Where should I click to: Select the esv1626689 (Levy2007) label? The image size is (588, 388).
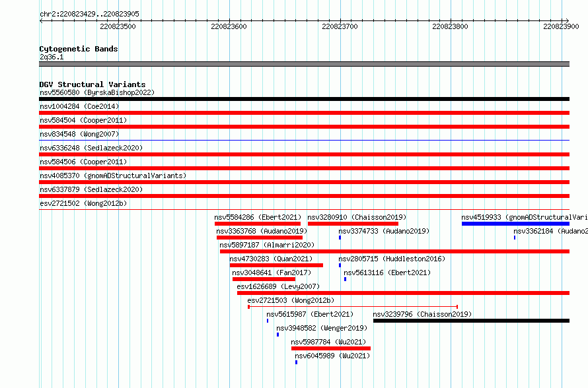click(x=278, y=286)
